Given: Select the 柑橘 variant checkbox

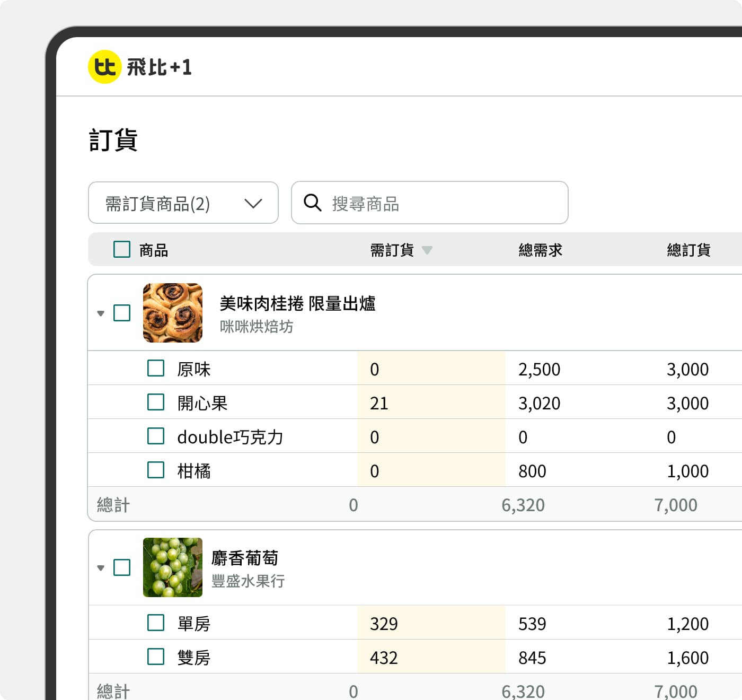Looking at the screenshot, I should (155, 470).
